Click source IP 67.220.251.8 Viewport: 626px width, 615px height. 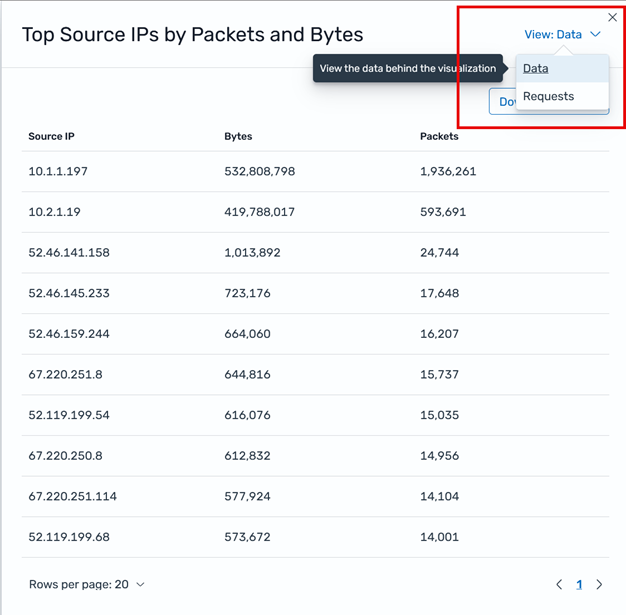pos(65,375)
